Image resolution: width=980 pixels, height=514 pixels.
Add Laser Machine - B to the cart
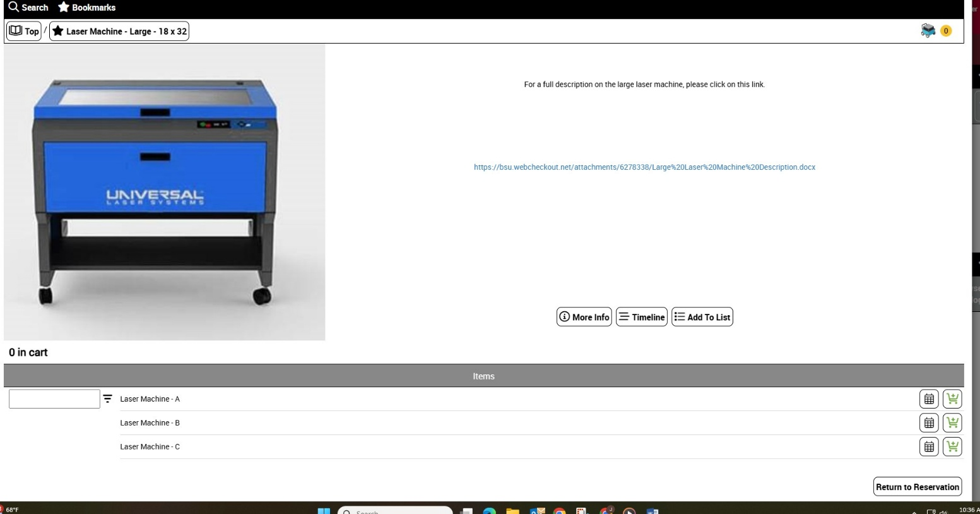pyautogui.click(x=952, y=423)
